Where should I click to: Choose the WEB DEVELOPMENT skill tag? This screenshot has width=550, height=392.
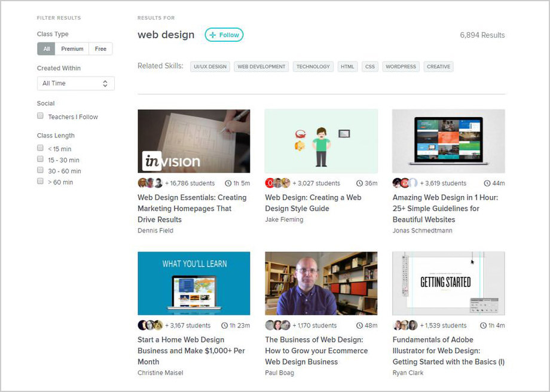pyautogui.click(x=261, y=66)
